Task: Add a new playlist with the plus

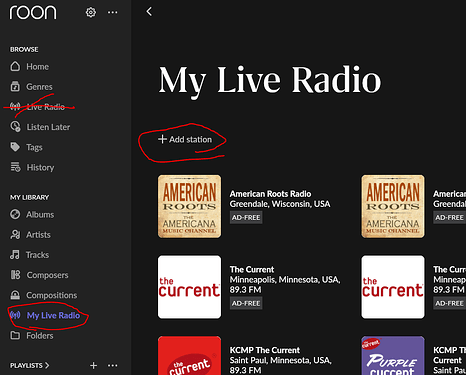Action: [94, 365]
